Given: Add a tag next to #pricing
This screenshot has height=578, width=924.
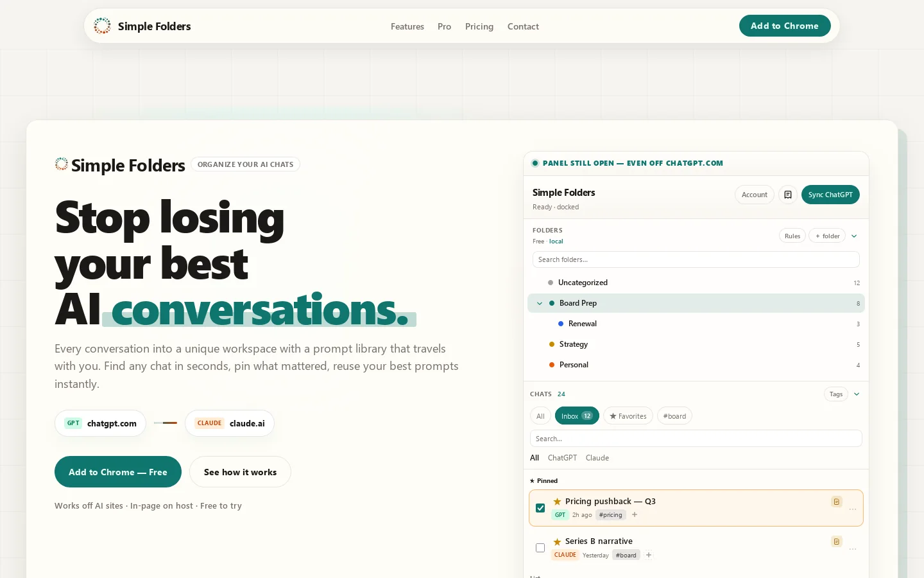Looking at the screenshot, I should (635, 514).
